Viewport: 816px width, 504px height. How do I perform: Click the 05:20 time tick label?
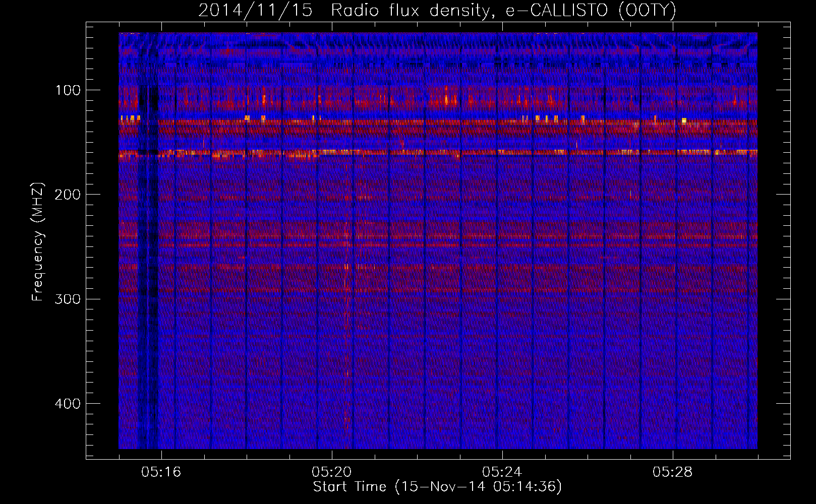coord(331,472)
